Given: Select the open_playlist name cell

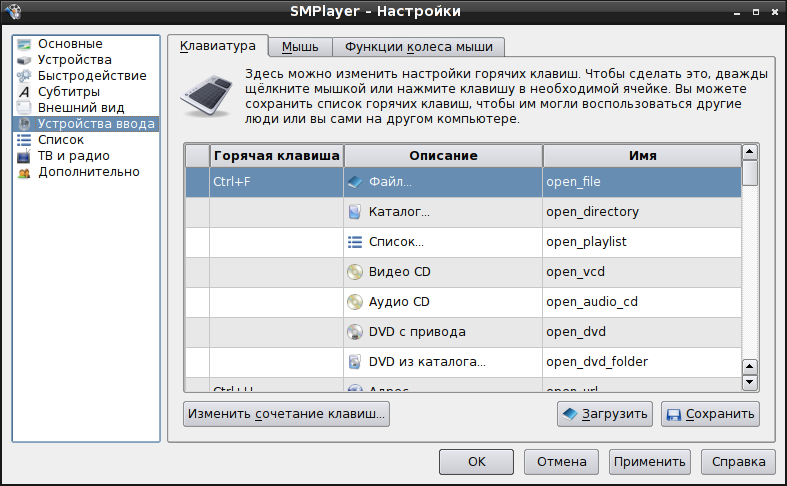Looking at the screenshot, I should click(642, 242).
